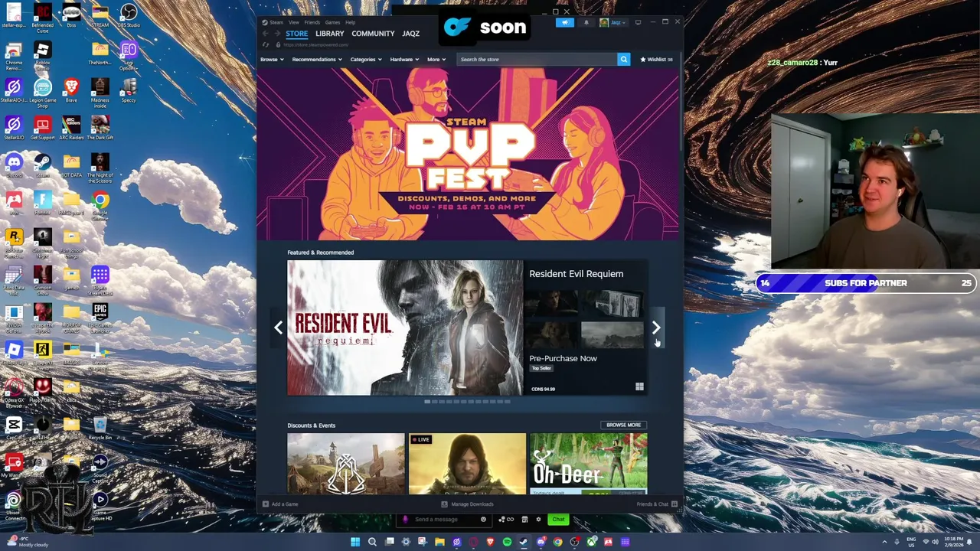
Task: Open the JAQZ profile tab in Steam
Action: 410,34
